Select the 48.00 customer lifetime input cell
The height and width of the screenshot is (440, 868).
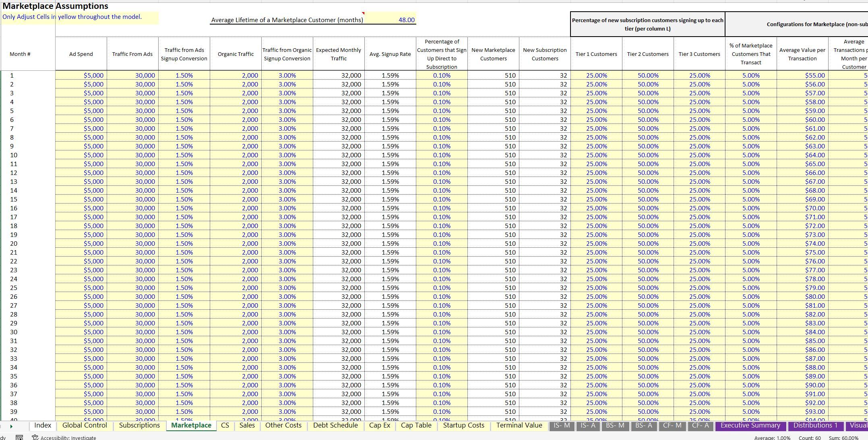(390, 20)
